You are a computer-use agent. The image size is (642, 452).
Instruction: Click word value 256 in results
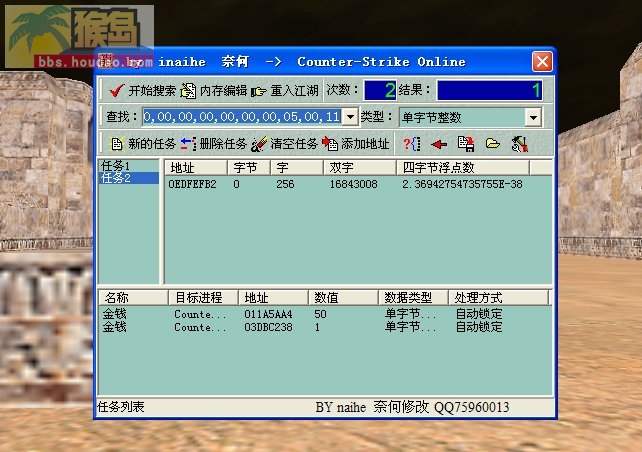click(285, 184)
